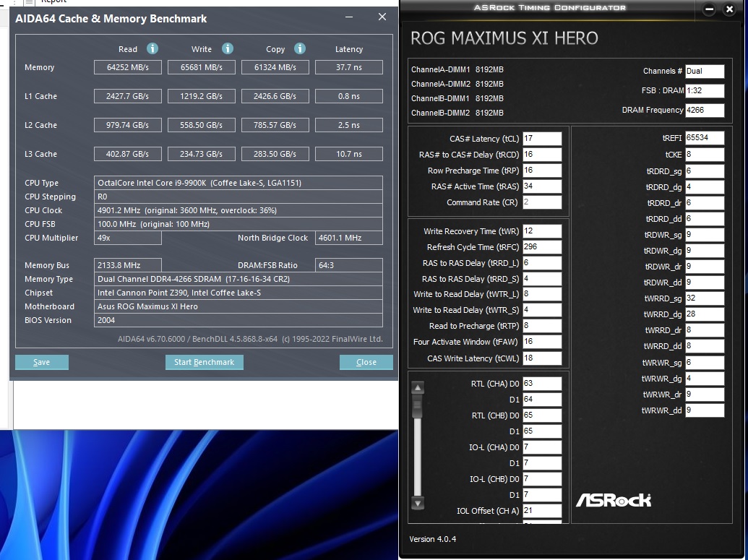The image size is (748, 560).
Task: Click BIOS Version value 2004
Action: [238, 320]
